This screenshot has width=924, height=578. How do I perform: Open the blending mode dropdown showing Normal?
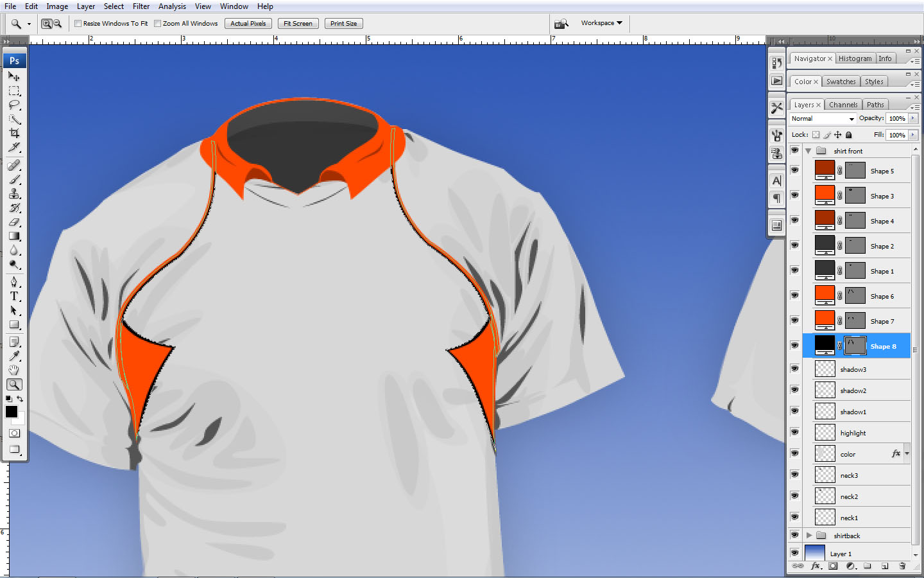point(822,118)
